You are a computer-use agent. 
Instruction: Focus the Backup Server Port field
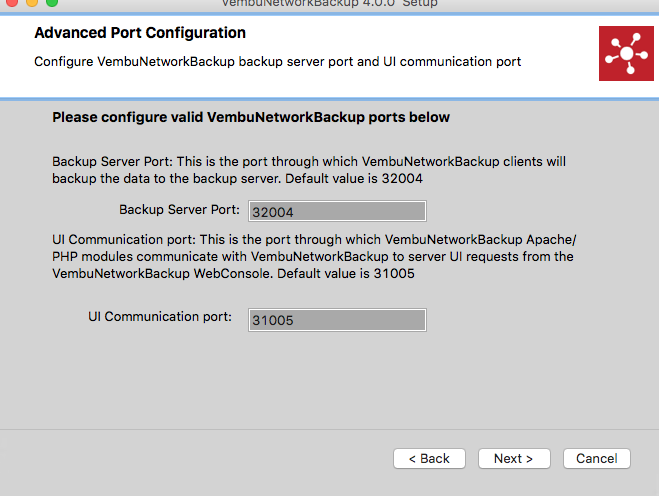click(337, 211)
